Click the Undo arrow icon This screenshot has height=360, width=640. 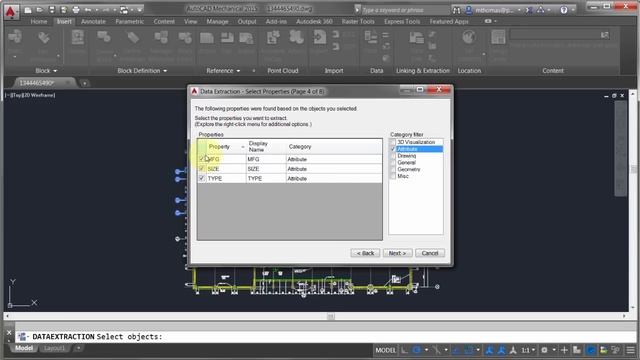88,10
